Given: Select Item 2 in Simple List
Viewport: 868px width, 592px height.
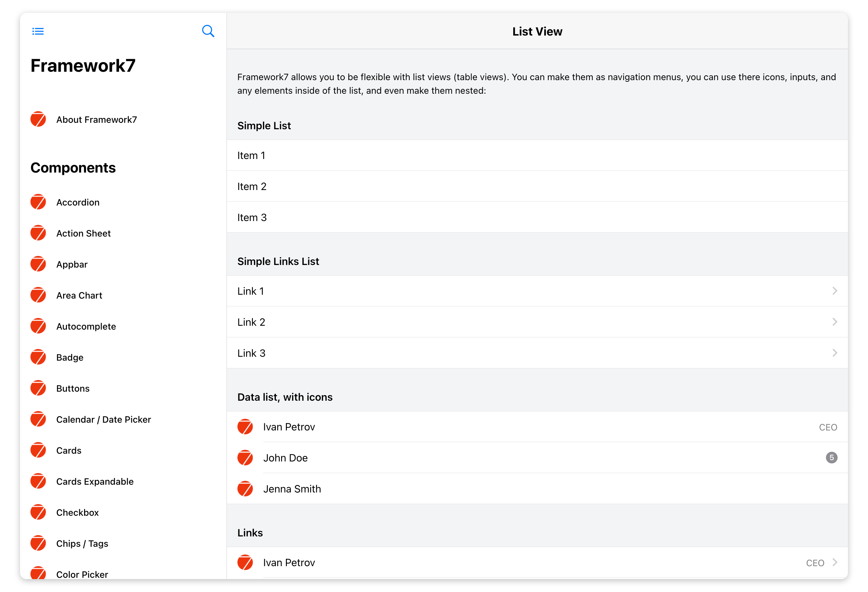Looking at the screenshot, I should pos(252,186).
